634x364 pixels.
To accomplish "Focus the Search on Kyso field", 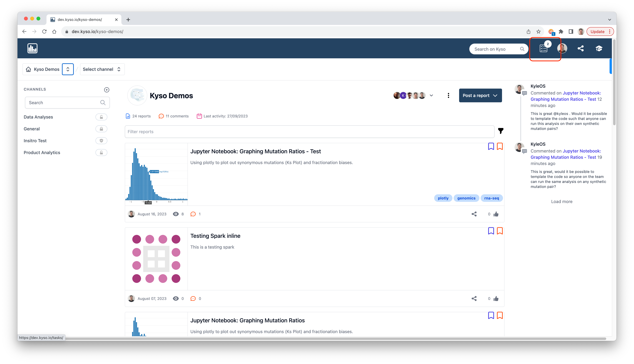I will coord(498,49).
